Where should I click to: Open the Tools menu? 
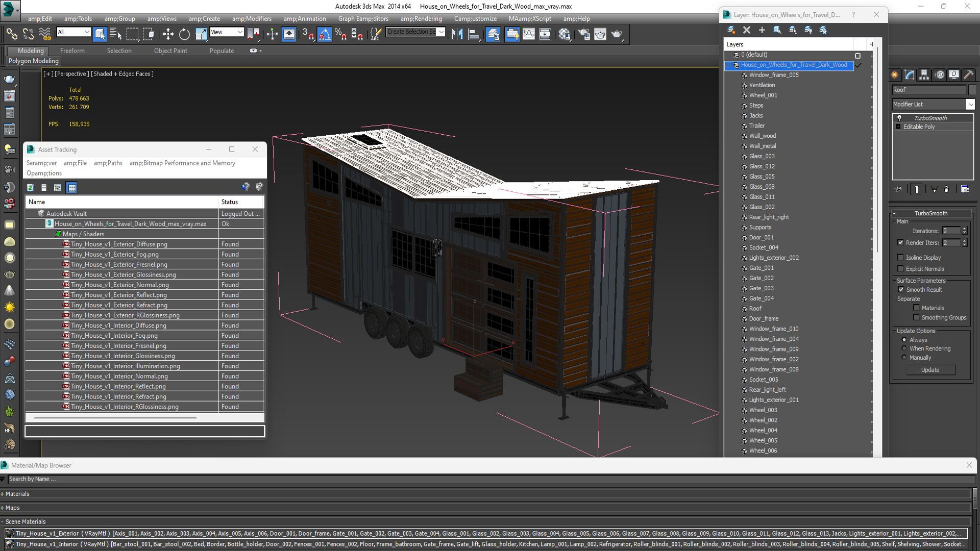click(x=78, y=19)
